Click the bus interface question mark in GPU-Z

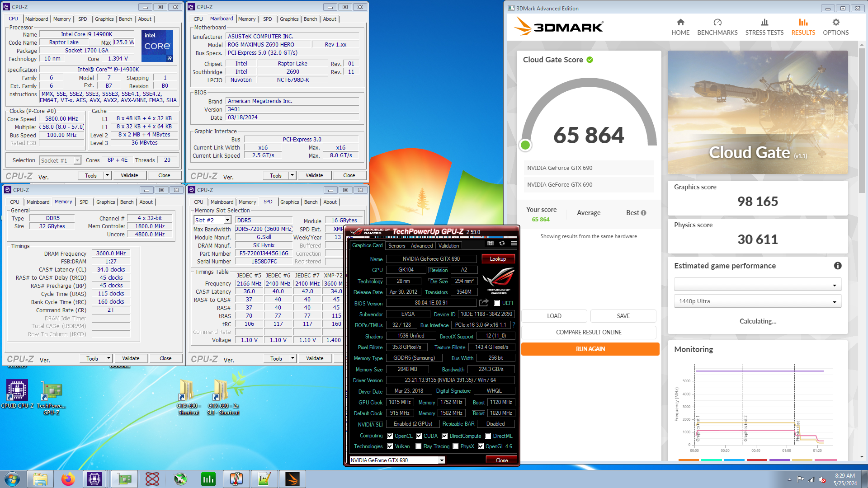point(514,325)
